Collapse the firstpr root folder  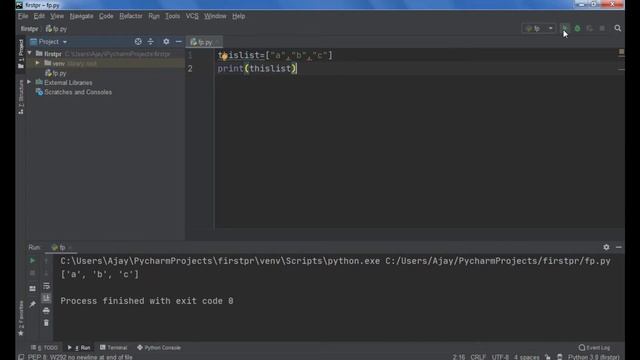point(29,53)
